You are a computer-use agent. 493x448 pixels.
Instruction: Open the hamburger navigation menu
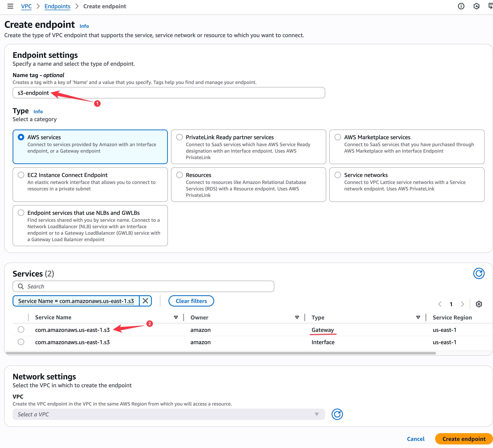click(x=10, y=6)
